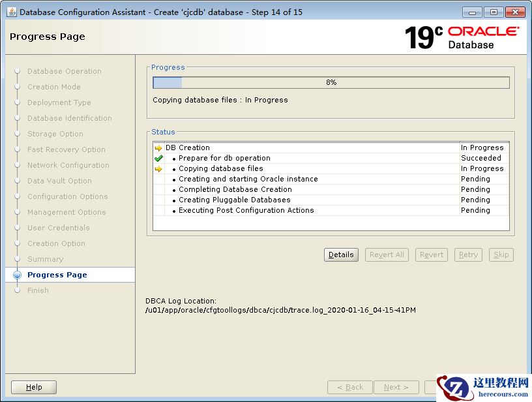Select Data Vault Option step
532x402 pixels.
pos(59,181)
